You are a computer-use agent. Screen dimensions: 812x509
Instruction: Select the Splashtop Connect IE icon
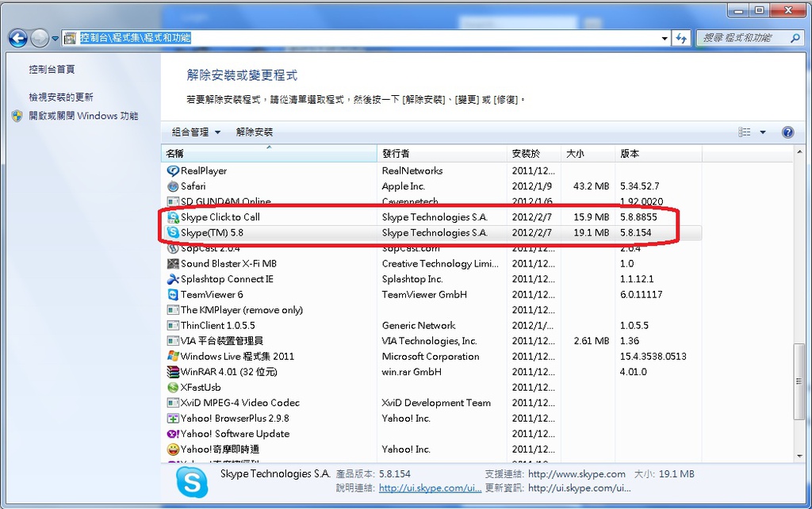(172, 279)
